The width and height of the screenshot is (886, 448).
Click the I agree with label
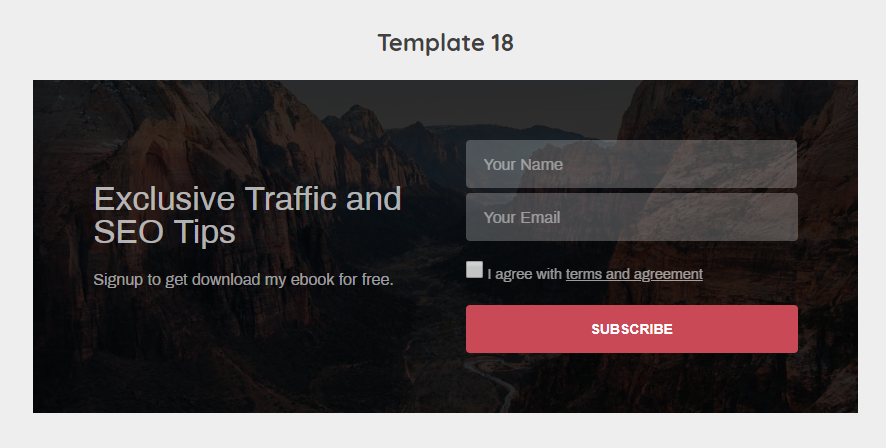[524, 274]
